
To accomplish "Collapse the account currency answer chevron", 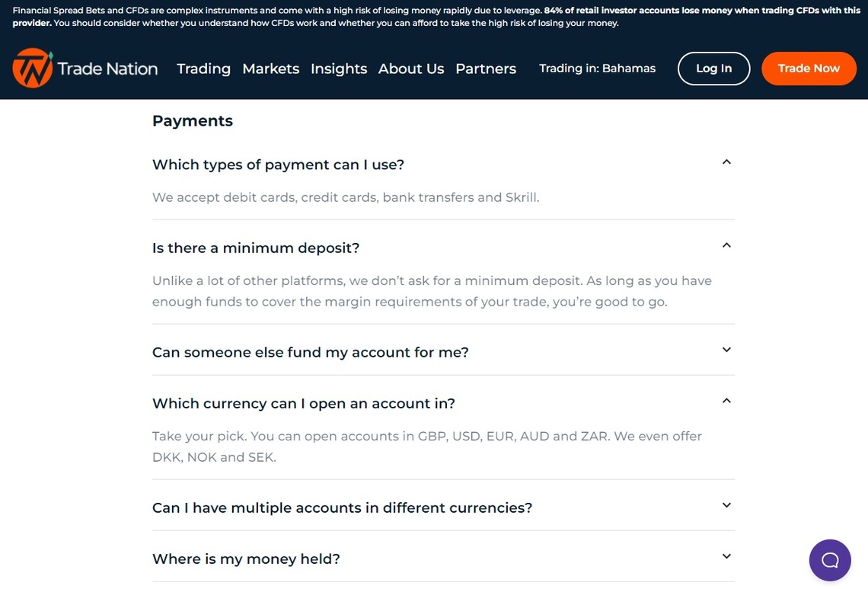I will click(726, 401).
